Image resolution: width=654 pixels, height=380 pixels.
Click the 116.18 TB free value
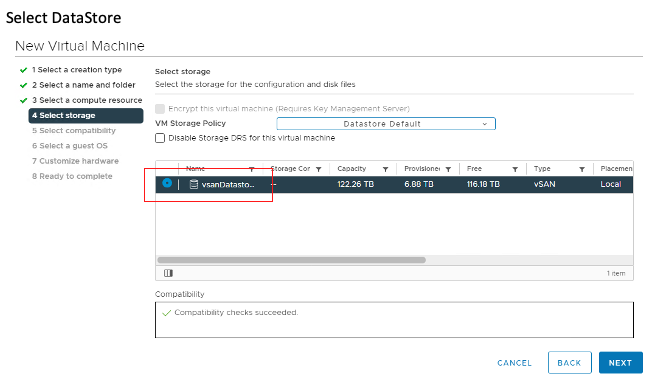pos(483,184)
